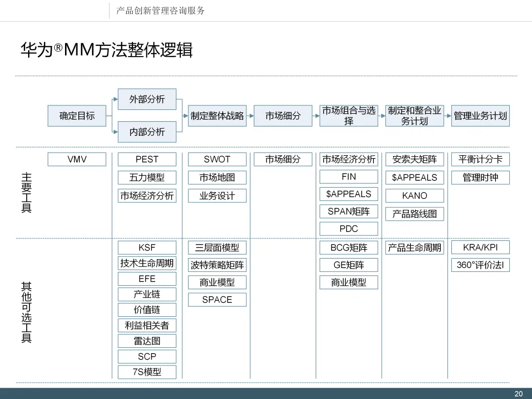Viewport: 532px width, 399px height.
Task: Click the 雷达图 tool box
Action: [147, 341]
